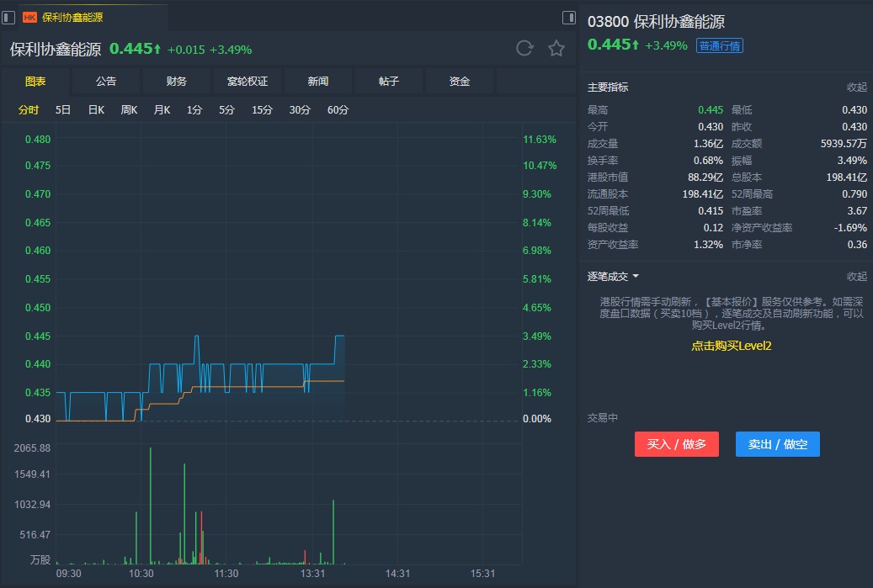The width and height of the screenshot is (873, 588).
Task: Select the 15分 chart interval
Action: 262,109
